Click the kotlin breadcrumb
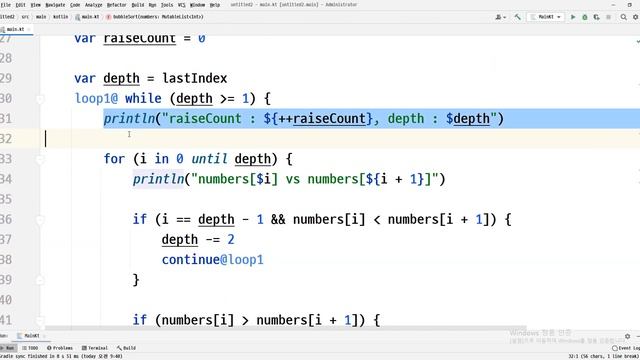Screen dimensions: 640x360 click(61, 17)
